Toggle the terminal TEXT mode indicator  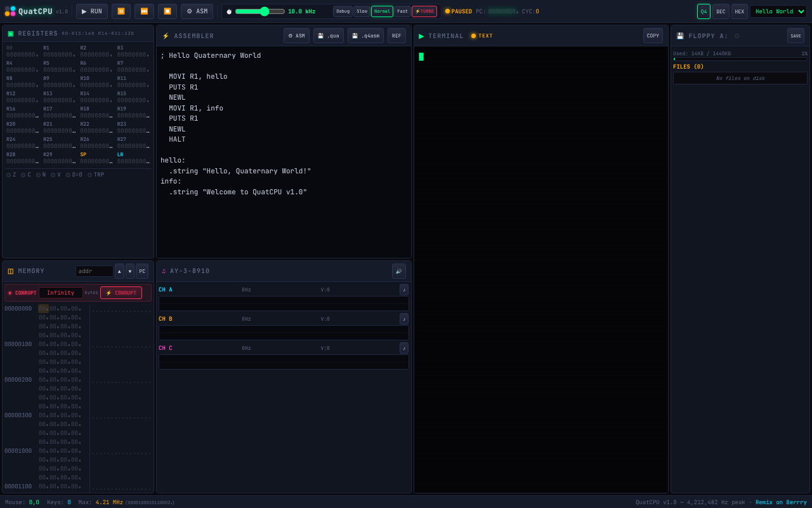[481, 36]
